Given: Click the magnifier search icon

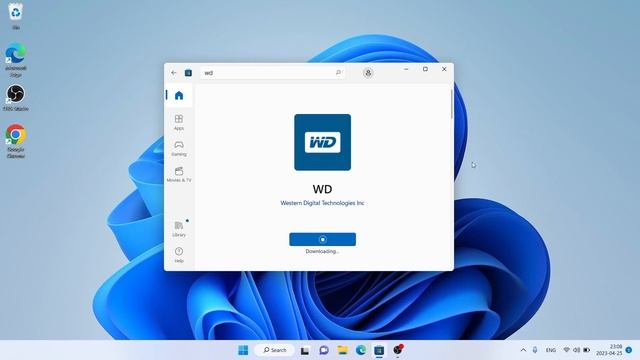Looking at the screenshot, I should pyautogui.click(x=338, y=73).
